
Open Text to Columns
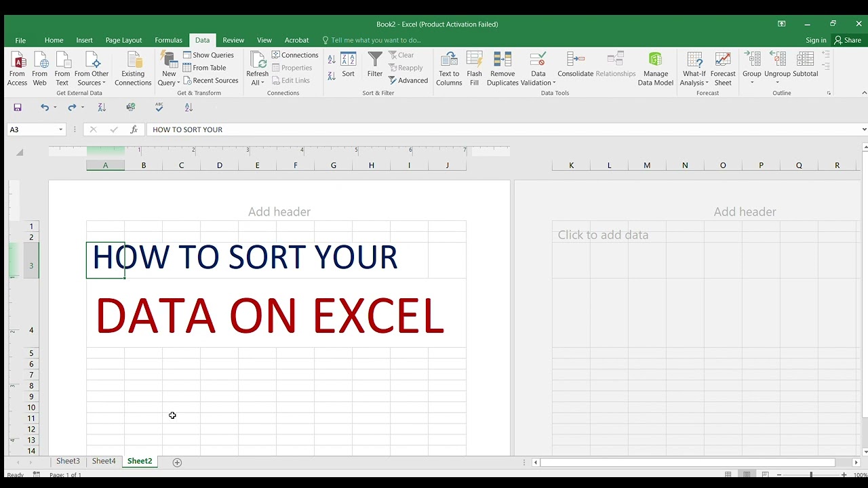coord(449,68)
